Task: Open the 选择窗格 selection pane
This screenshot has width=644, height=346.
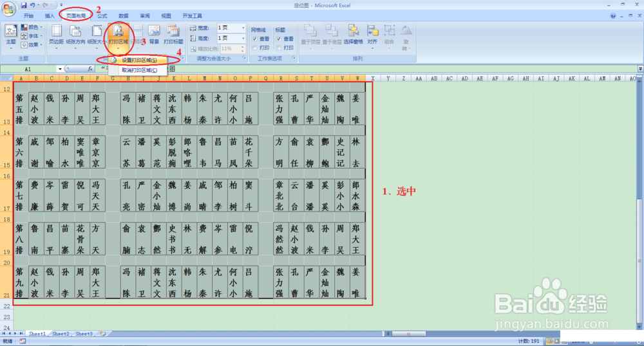Action: click(x=353, y=35)
